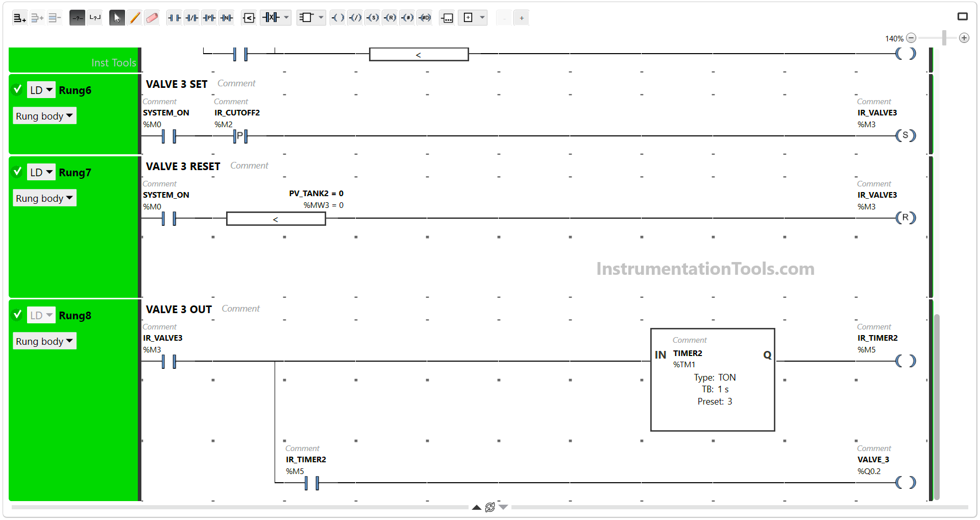Select the IR_TIMER2 output coil
Image resolution: width=980 pixels, height=520 pixels.
(906, 361)
